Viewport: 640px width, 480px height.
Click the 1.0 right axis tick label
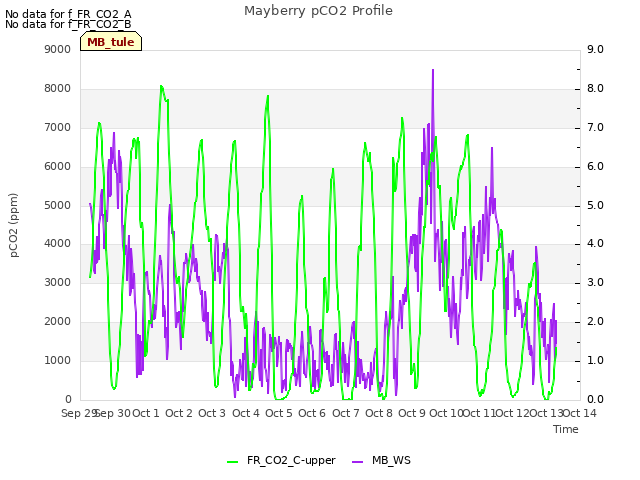point(595,360)
